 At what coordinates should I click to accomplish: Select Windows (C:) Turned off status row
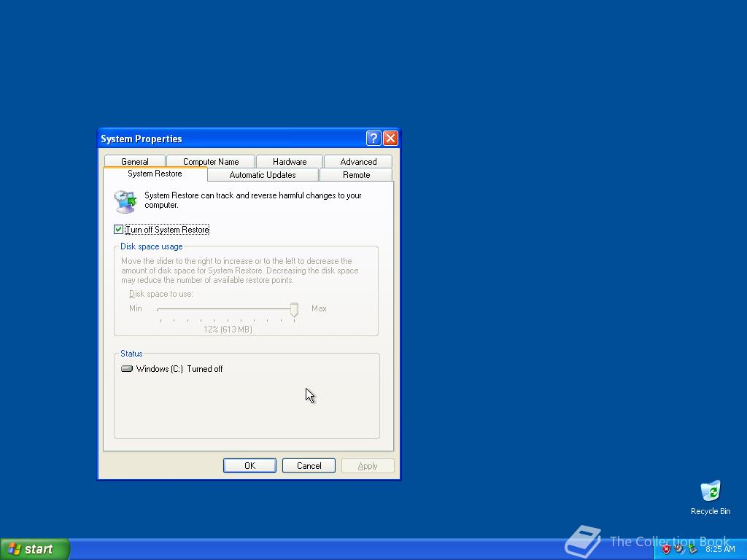point(172,368)
